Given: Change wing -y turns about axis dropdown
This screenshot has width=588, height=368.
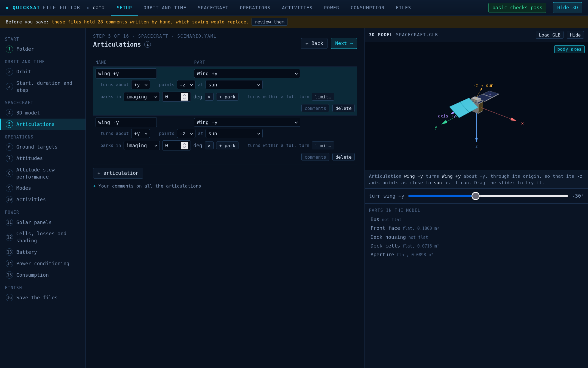Looking at the screenshot, I should [140, 134].
